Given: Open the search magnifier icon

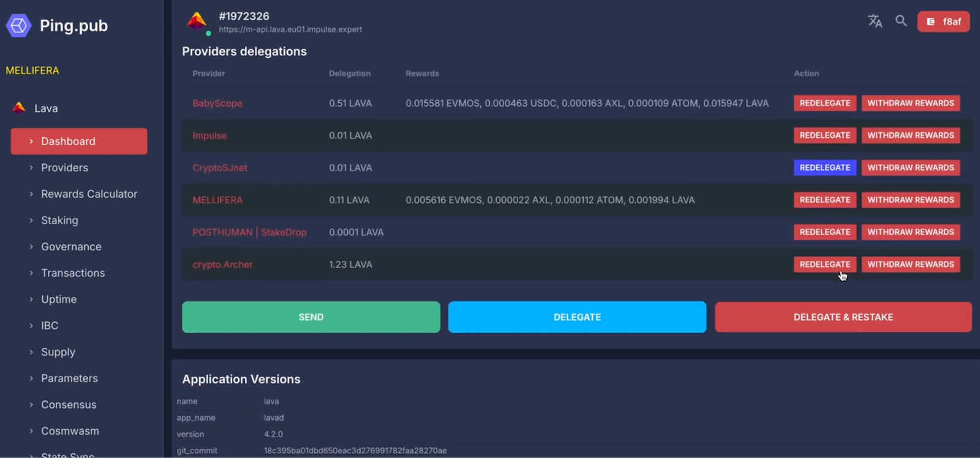Looking at the screenshot, I should point(901,21).
